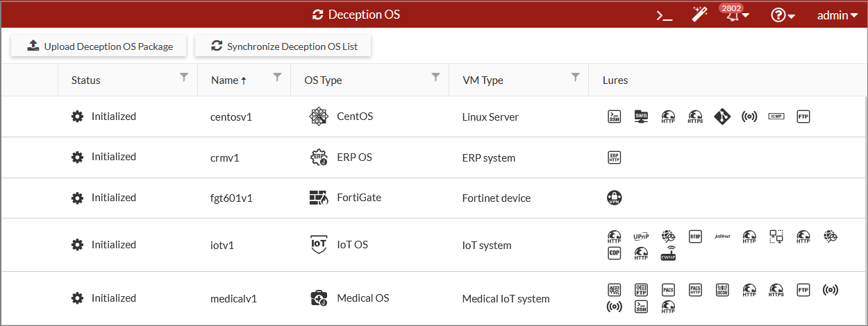Click the VPN lure icon for fgt601v1
This screenshot has height=326, width=868.
pos(614,198)
